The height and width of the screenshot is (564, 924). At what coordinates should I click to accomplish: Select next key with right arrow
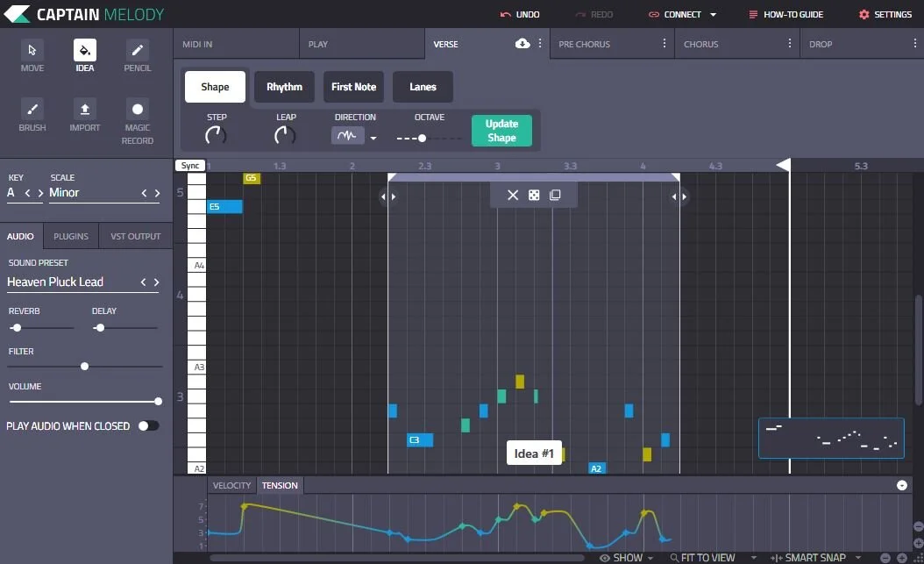tap(40, 193)
